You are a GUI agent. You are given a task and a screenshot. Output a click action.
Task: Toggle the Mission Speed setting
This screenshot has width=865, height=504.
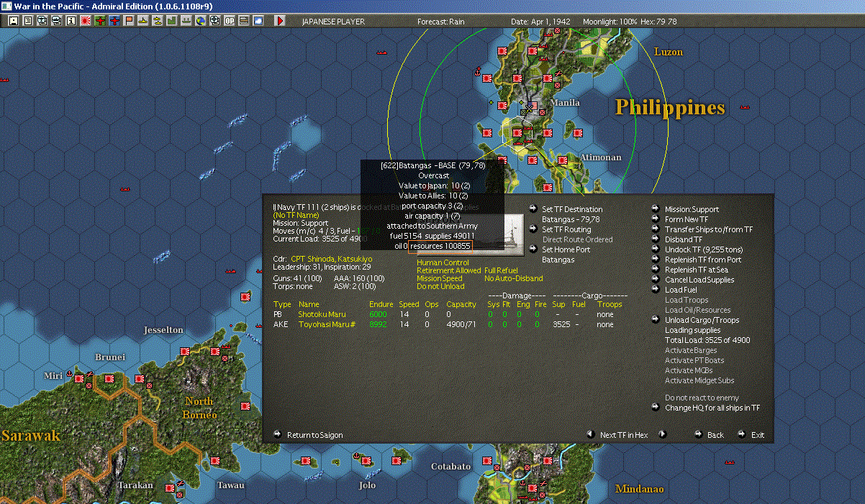tap(440, 279)
